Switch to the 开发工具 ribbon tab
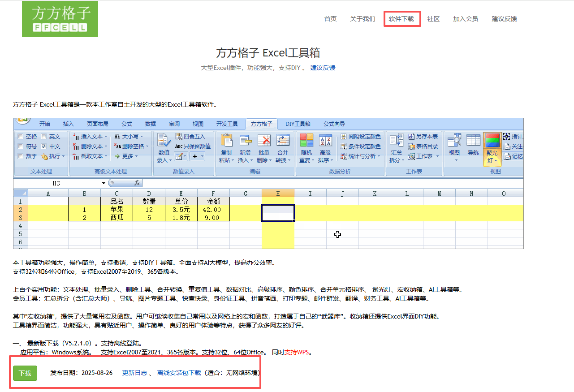The width and height of the screenshot is (574, 392). click(x=227, y=124)
